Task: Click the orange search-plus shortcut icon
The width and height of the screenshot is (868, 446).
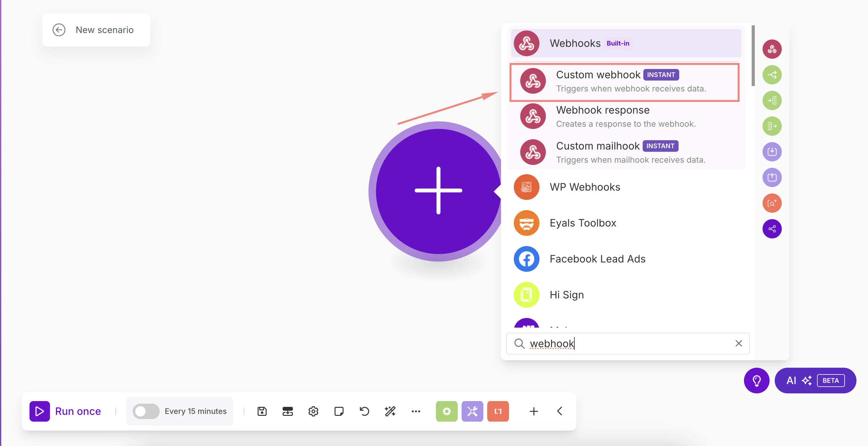Action: click(x=772, y=203)
